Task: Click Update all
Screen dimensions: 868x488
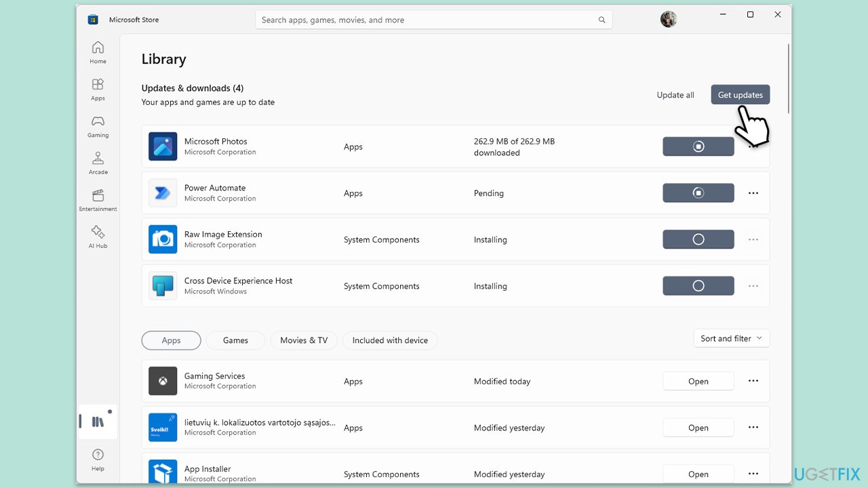Action: pos(675,95)
